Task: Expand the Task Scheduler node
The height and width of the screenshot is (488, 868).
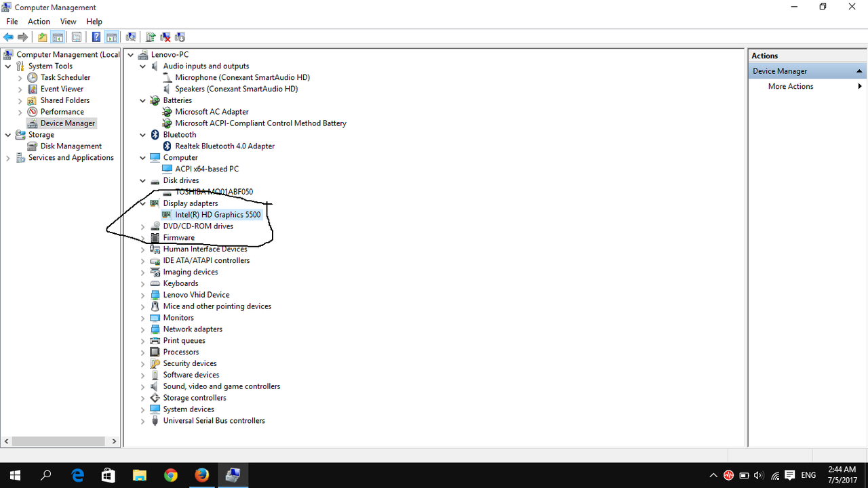Action: [20, 78]
